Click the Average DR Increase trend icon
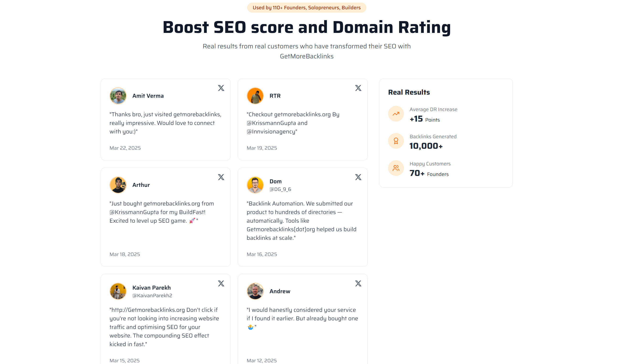Viewport: 640px width, 364px height. [396, 114]
